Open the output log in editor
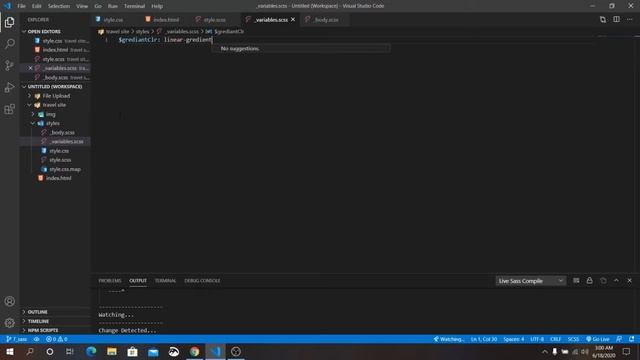Image resolution: width=640 pixels, height=360 pixels. tap(603, 281)
